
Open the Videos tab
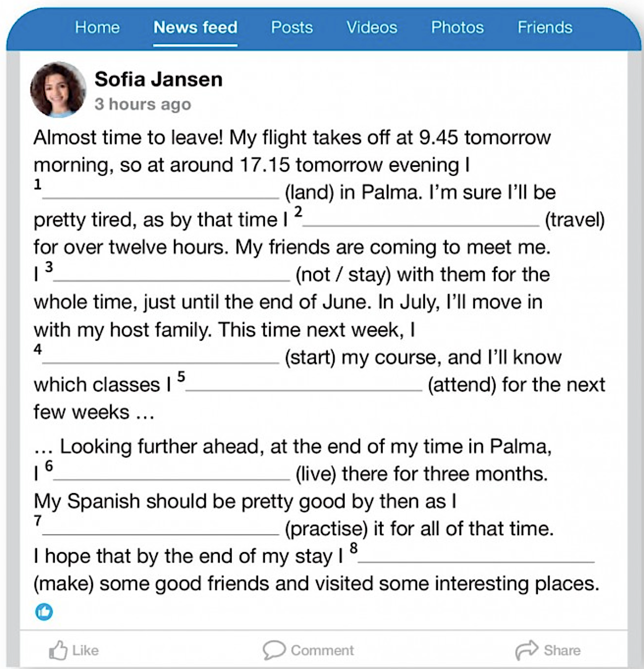(372, 27)
